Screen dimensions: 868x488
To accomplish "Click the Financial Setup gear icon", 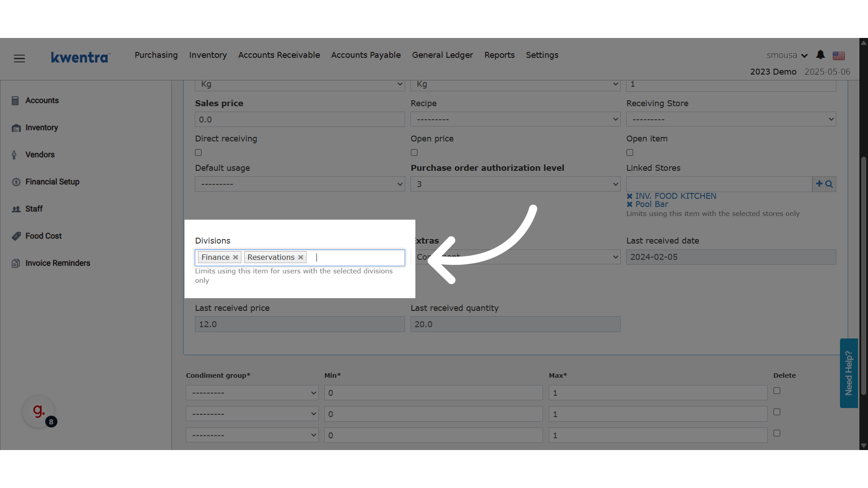I will tap(16, 182).
